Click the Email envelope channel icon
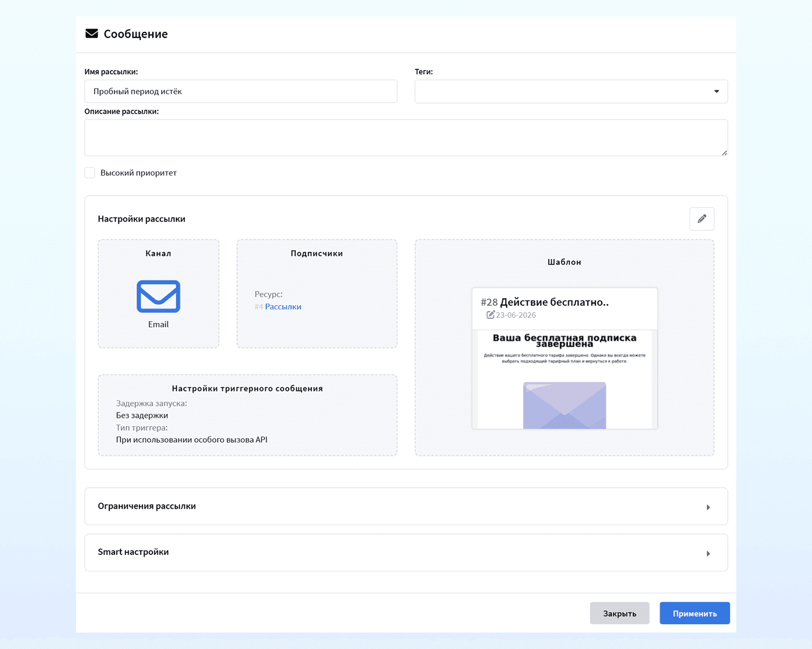812x649 pixels. click(x=158, y=296)
